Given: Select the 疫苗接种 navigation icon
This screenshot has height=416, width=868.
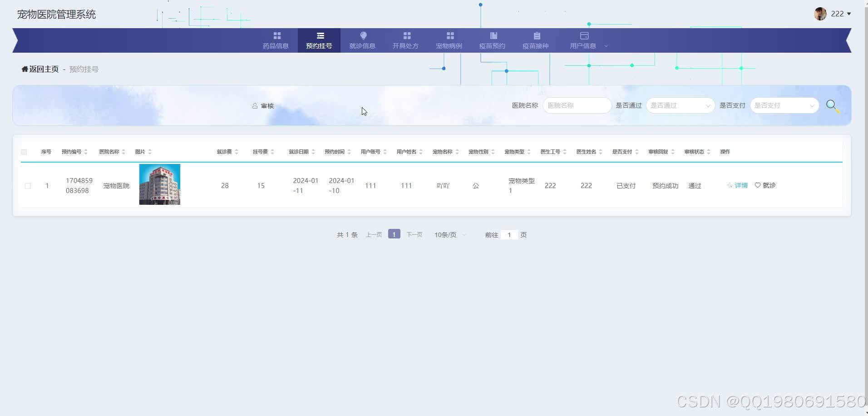Looking at the screenshot, I should (536, 35).
